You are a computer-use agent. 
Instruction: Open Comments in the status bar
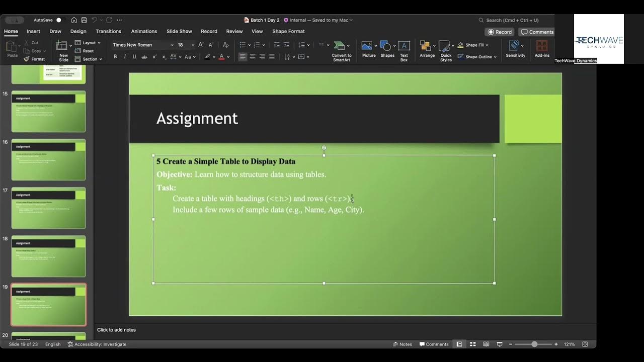433,344
